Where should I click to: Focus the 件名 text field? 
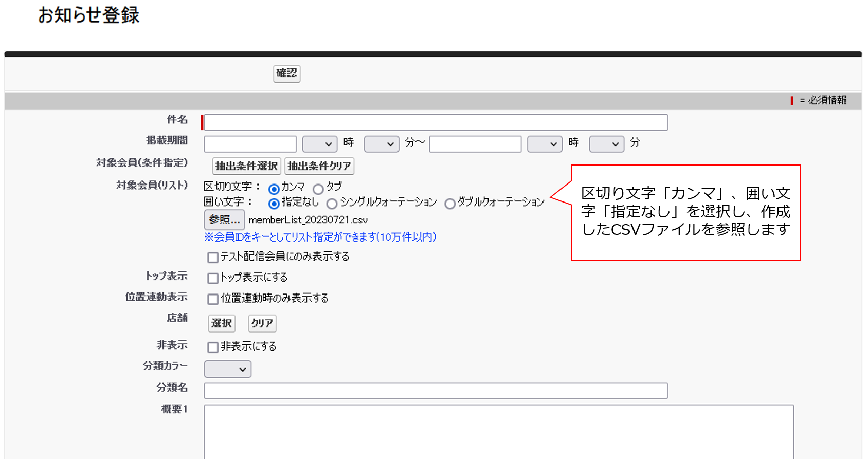coord(436,122)
